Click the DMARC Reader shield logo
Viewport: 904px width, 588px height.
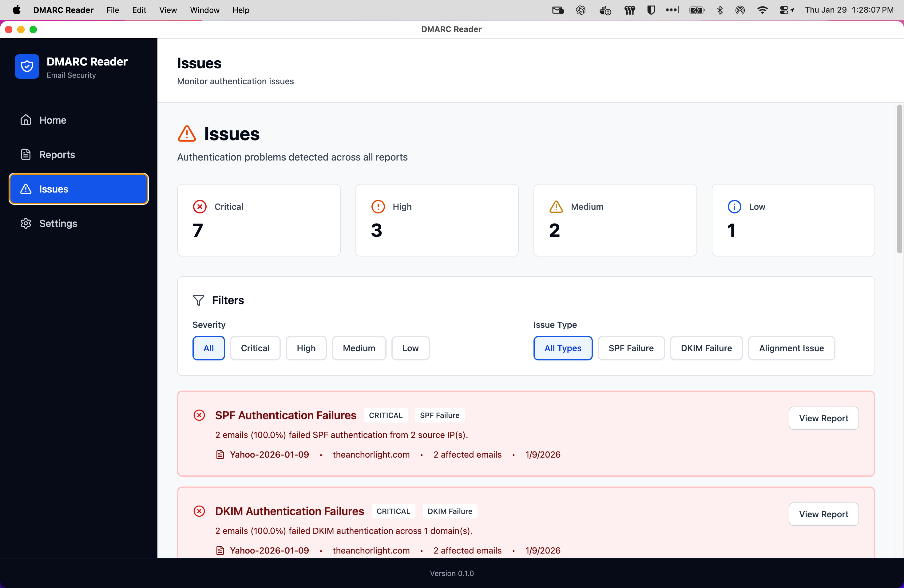coord(26,66)
